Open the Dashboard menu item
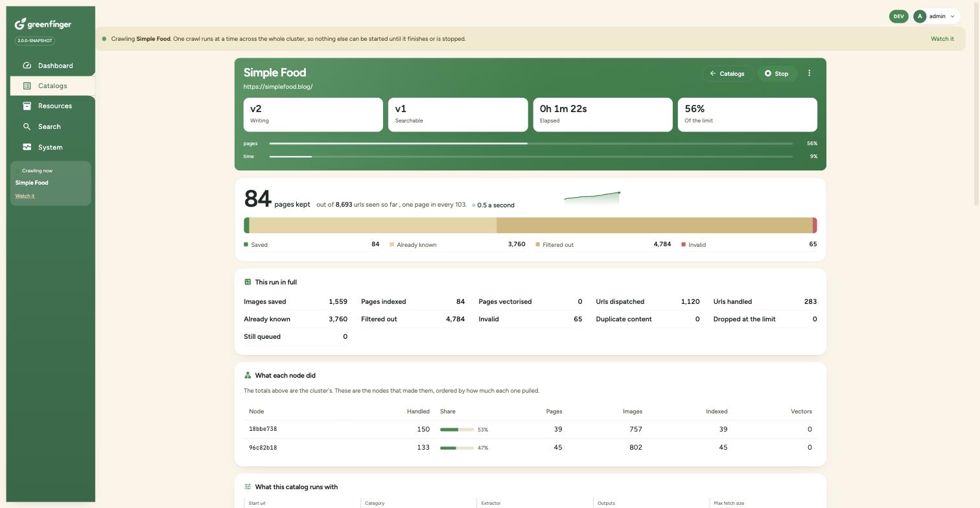 tap(52, 65)
